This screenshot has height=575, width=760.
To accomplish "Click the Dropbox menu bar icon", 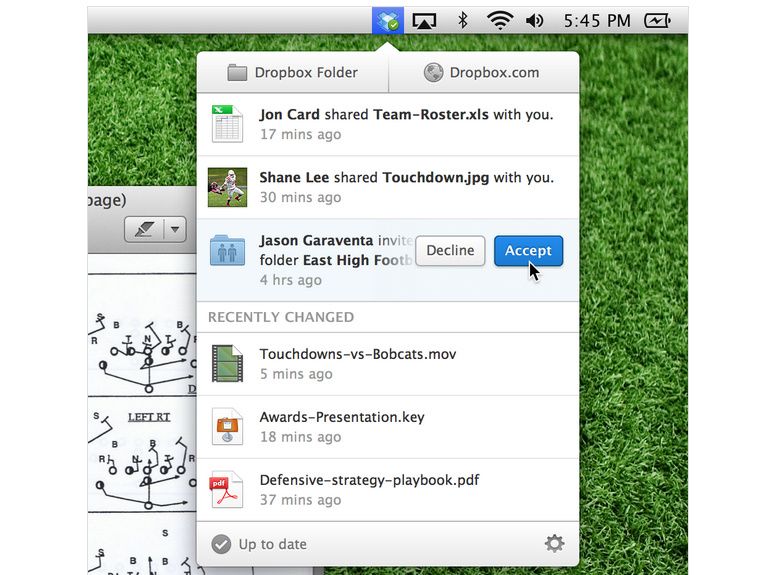I will tap(388, 20).
